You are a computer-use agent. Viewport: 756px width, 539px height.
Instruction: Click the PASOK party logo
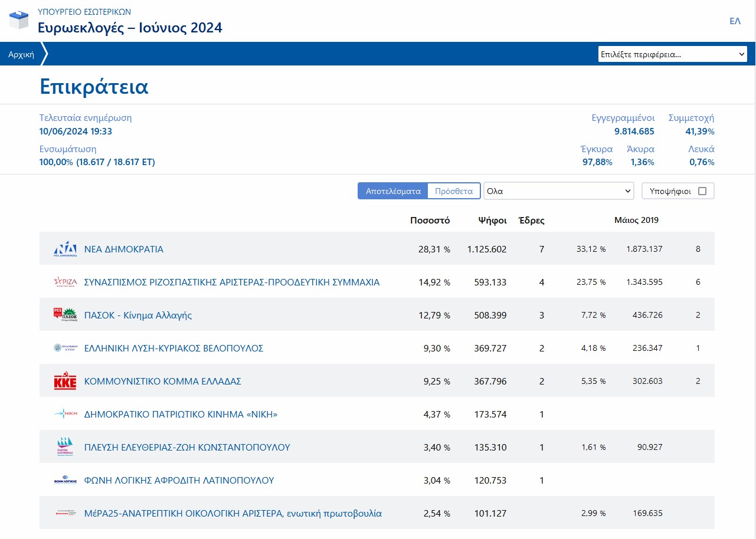pos(65,315)
